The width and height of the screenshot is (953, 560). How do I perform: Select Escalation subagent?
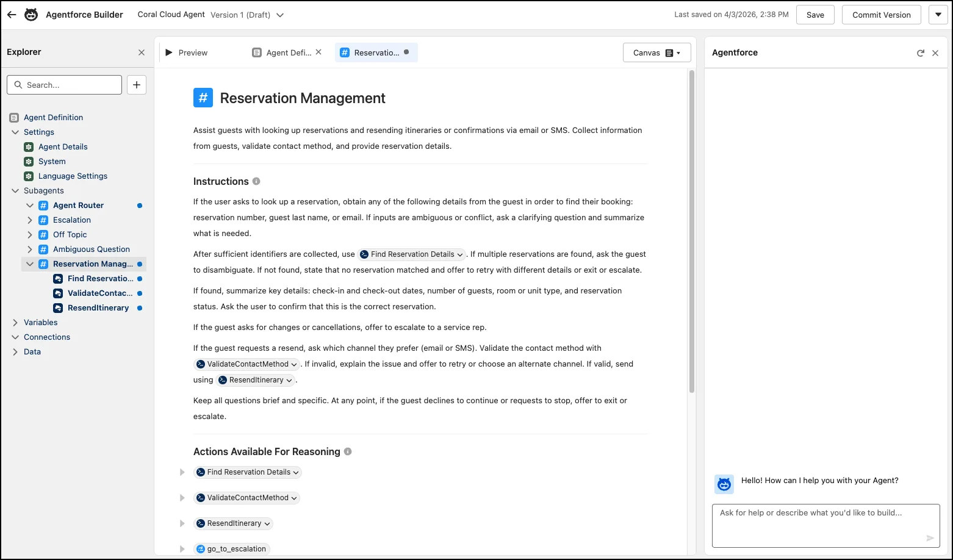(71, 220)
